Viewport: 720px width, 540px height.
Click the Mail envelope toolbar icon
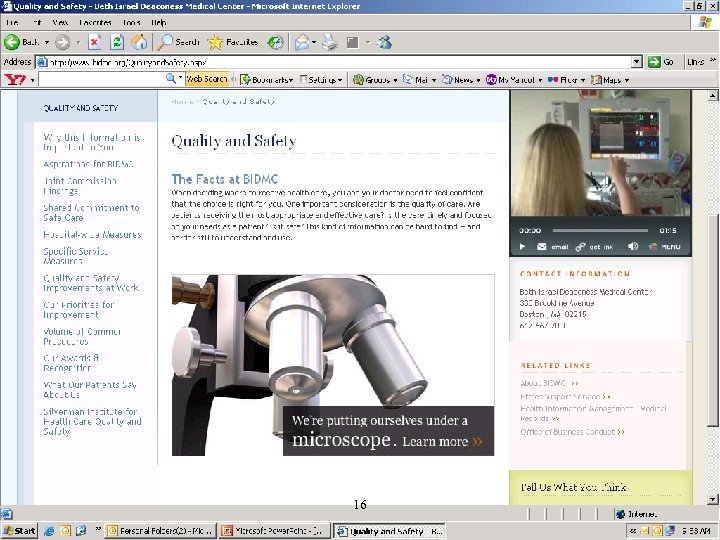tap(302, 42)
